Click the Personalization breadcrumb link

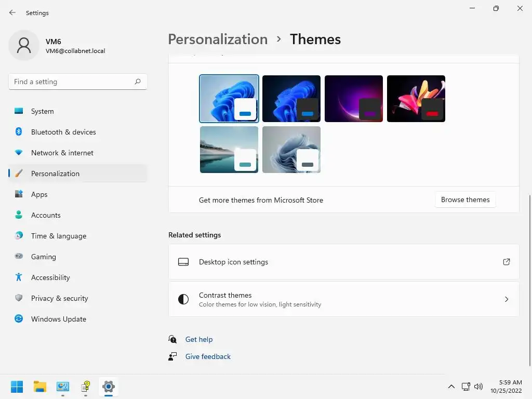[218, 39]
